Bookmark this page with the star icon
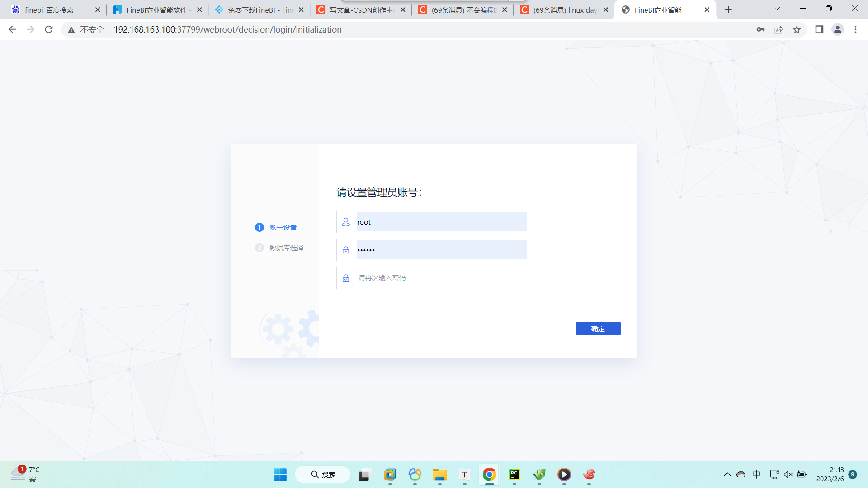This screenshot has height=488, width=868. (x=797, y=29)
